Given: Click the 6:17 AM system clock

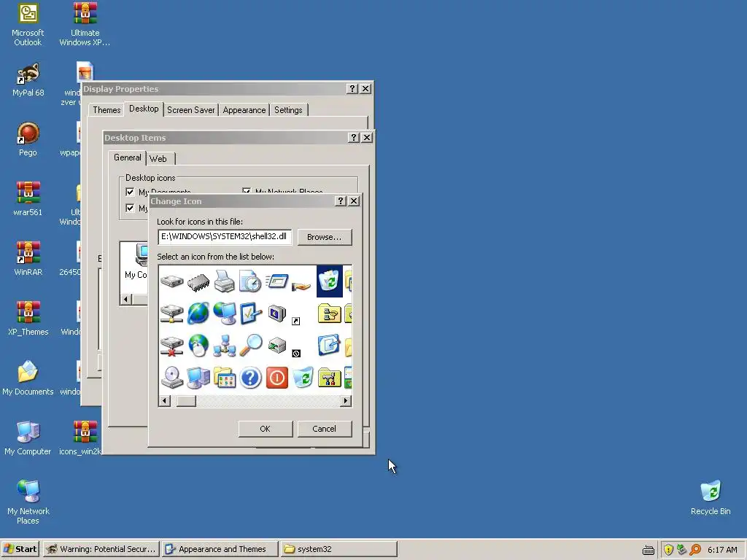Looking at the screenshot, I should click(722, 550).
